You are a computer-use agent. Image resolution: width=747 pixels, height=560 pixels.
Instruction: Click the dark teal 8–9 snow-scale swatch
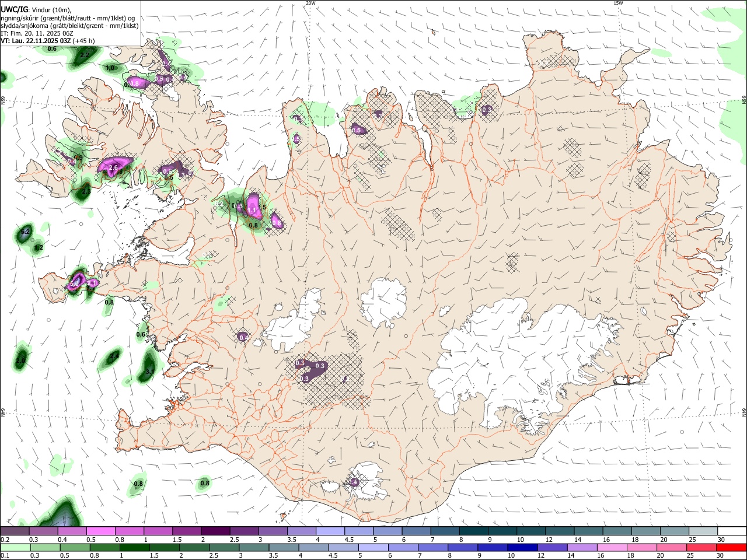[473, 531]
